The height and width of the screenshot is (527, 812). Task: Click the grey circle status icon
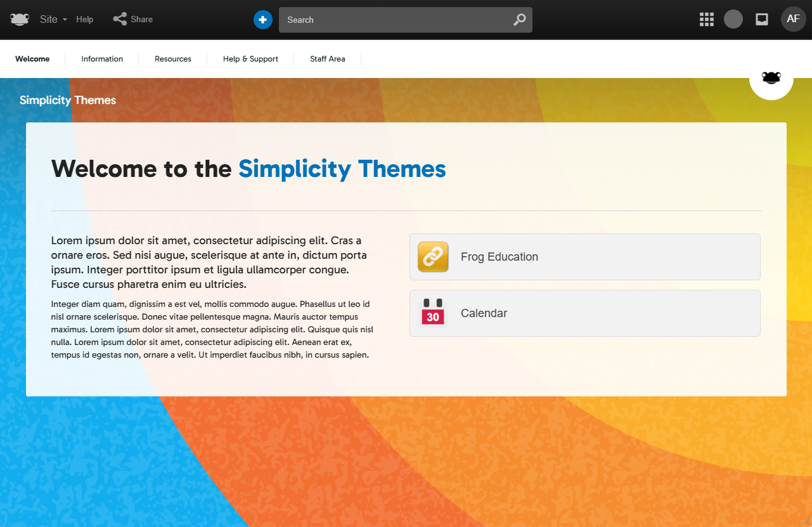click(x=733, y=20)
